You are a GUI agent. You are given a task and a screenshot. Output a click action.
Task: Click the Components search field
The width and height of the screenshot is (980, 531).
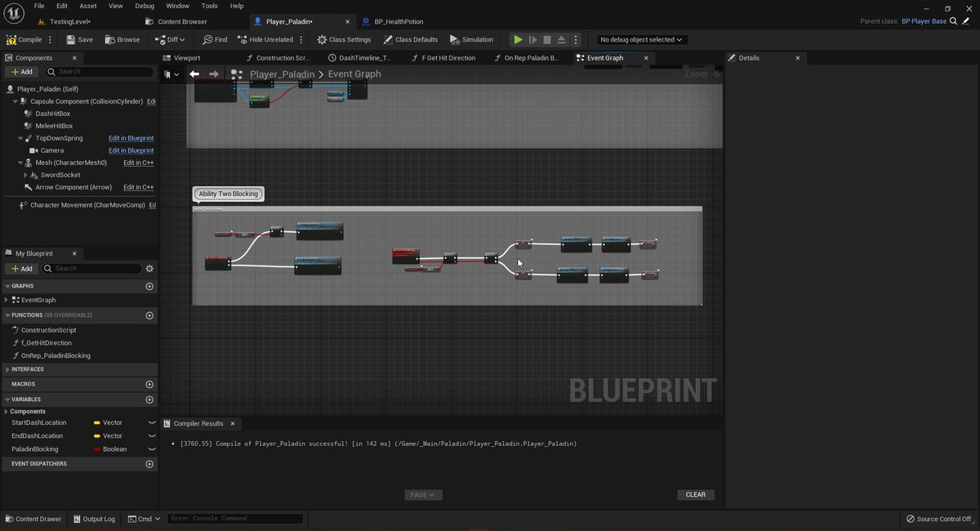tap(100, 72)
